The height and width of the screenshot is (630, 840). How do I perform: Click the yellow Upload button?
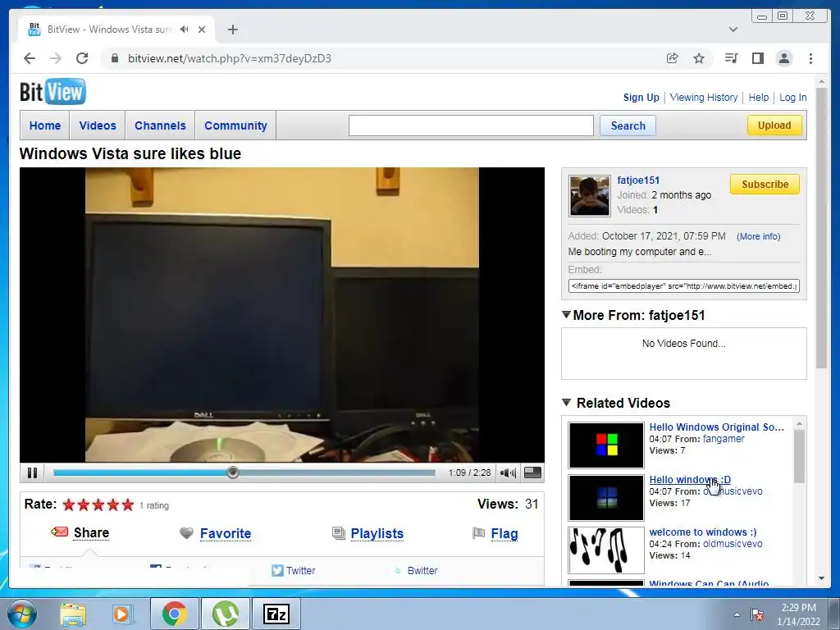tap(774, 126)
